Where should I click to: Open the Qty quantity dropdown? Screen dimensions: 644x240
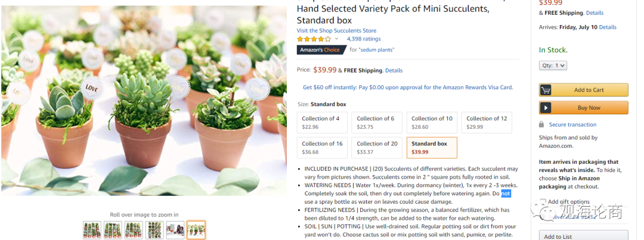coord(553,66)
